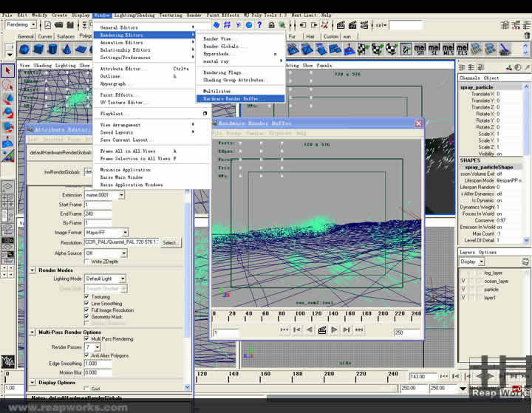This screenshot has width=532, height=413.
Task: Create a polygon cone from shelf
Action: coord(67,50)
